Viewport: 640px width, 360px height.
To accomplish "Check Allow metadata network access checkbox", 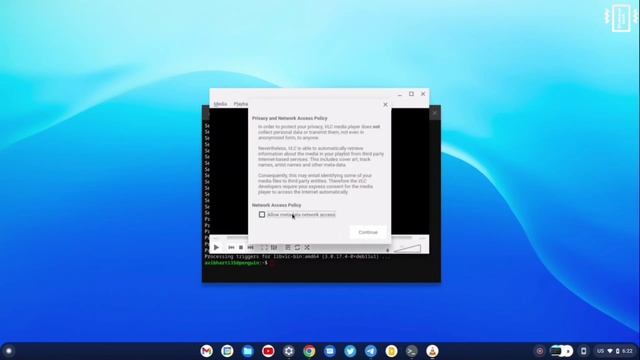I will pos(262,215).
